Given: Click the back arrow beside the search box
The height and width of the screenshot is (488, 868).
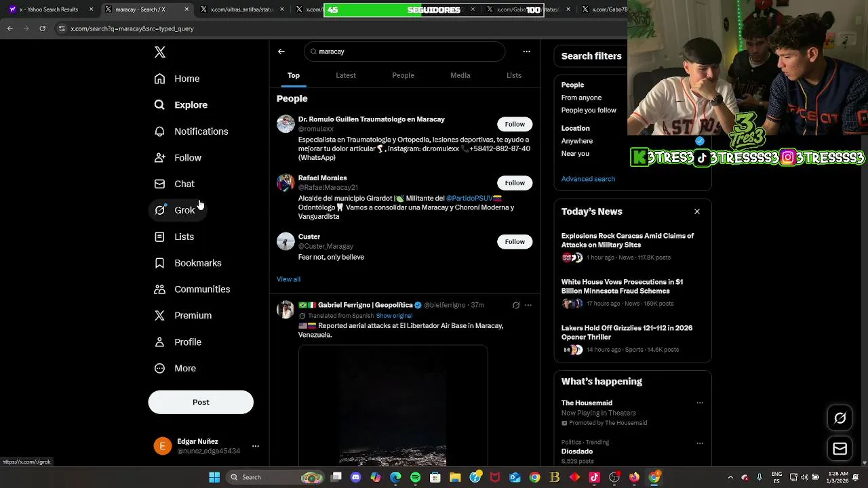Looking at the screenshot, I should 281,52.
